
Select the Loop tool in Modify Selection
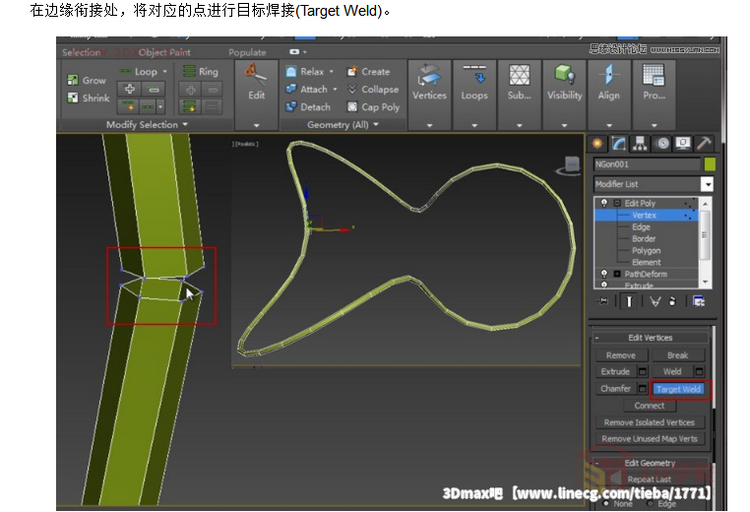[x=140, y=71]
